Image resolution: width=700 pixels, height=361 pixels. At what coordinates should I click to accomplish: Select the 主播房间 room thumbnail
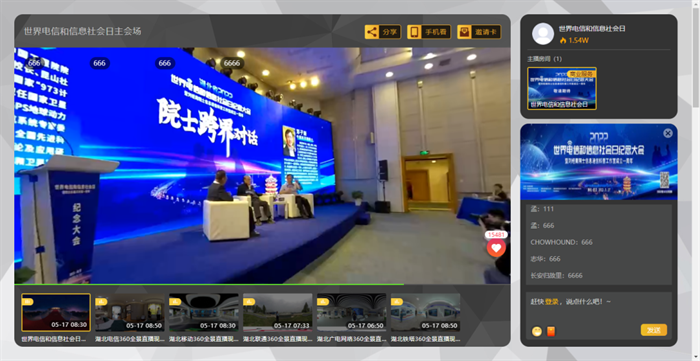click(x=562, y=88)
